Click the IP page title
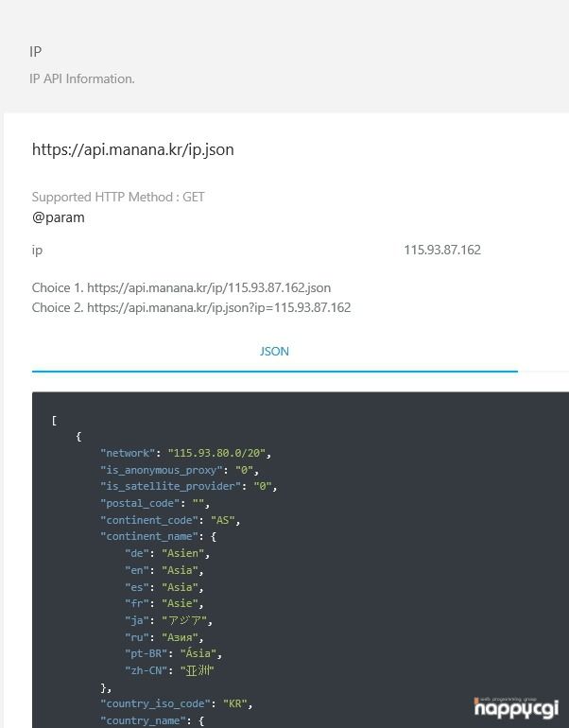The height and width of the screenshot is (728, 569). [x=36, y=52]
